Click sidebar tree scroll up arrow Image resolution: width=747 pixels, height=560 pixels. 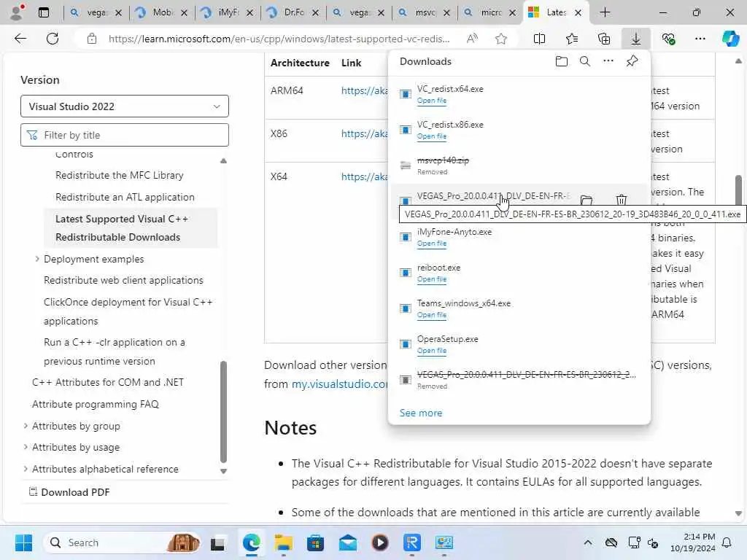pyautogui.click(x=223, y=160)
